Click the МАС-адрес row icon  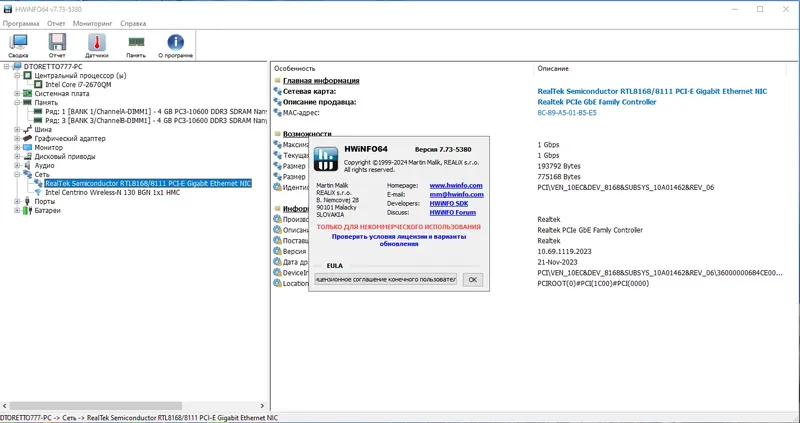click(277, 113)
